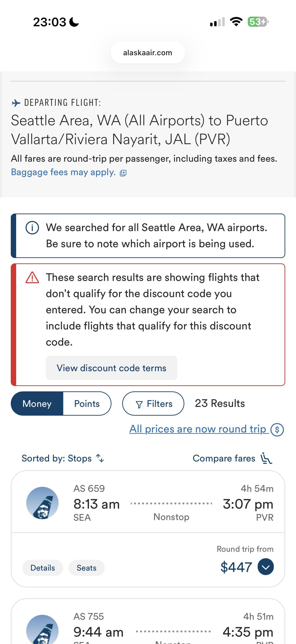Open the Compare fares link
This screenshot has width=296, height=644.
224,458
